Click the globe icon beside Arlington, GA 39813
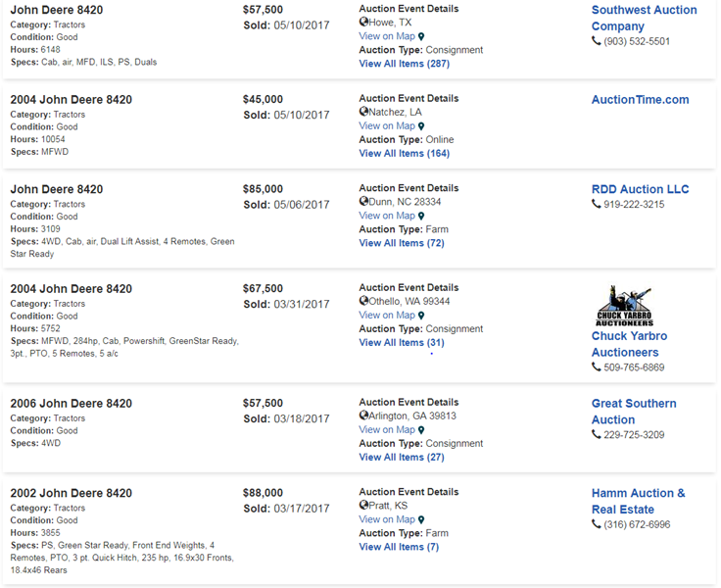The width and height of the screenshot is (721, 588). [364, 416]
